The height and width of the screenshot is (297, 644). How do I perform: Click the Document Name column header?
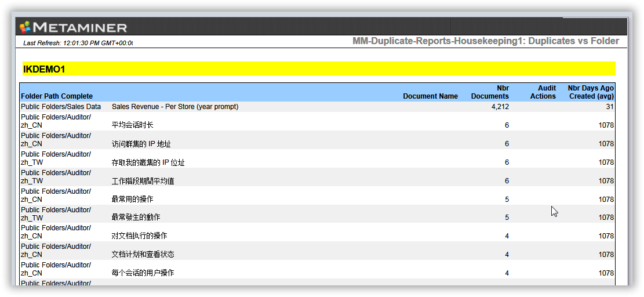coord(431,96)
